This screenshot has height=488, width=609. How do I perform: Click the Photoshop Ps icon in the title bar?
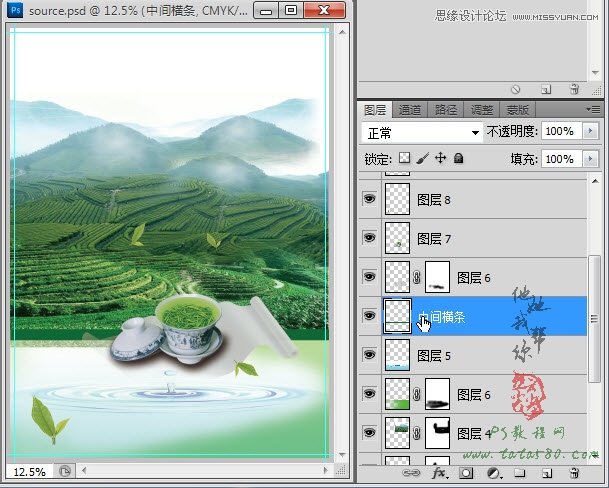coord(15,10)
